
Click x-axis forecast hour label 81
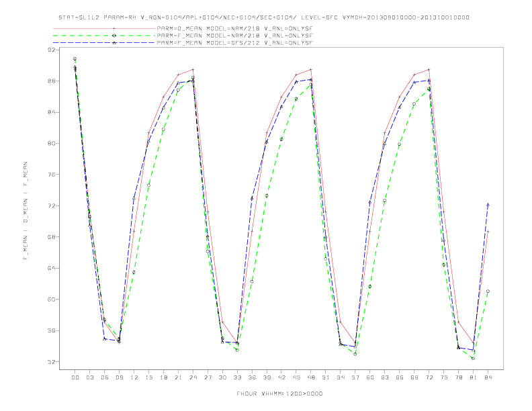(474, 377)
